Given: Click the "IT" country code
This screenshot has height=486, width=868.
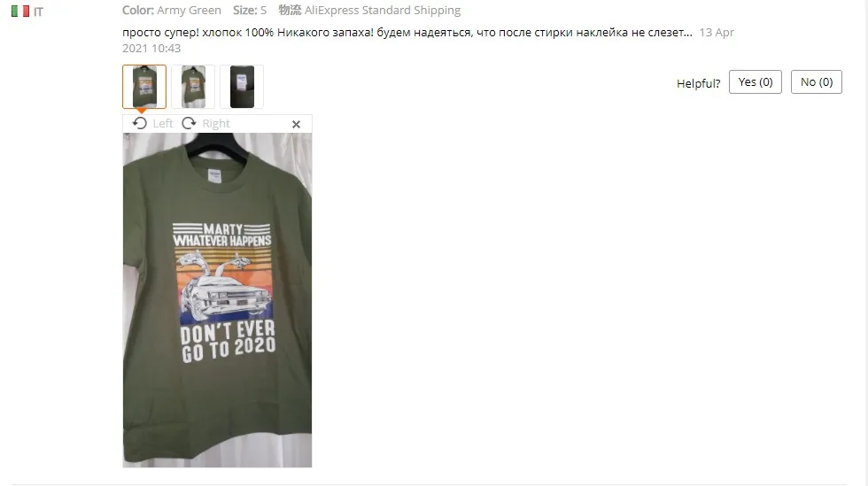Looking at the screenshot, I should 38,12.
